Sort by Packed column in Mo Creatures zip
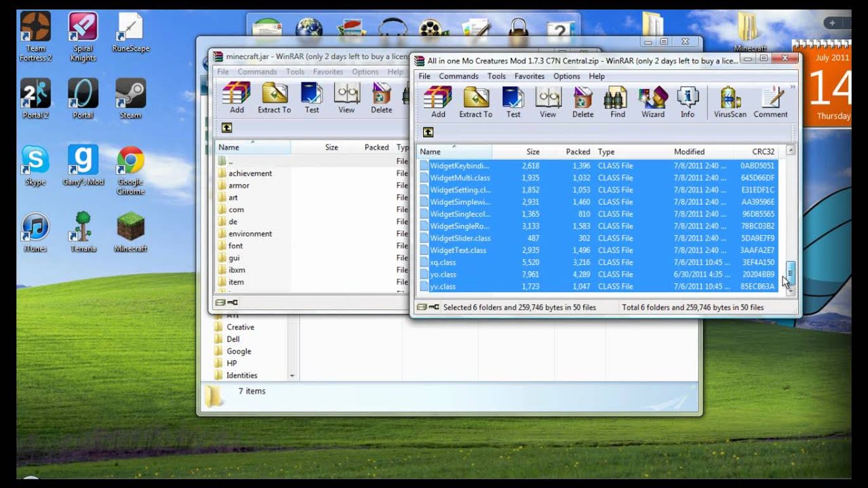This screenshot has height=488, width=868. 568,152
